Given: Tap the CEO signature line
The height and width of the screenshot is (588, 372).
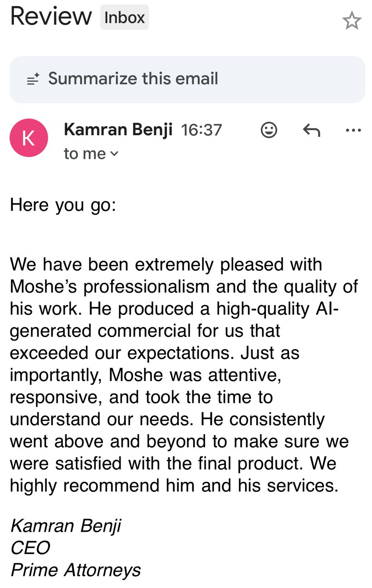Looking at the screenshot, I should tap(30, 548).
